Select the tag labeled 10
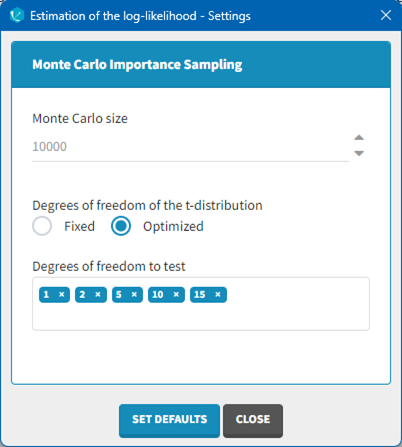 pyautogui.click(x=158, y=295)
